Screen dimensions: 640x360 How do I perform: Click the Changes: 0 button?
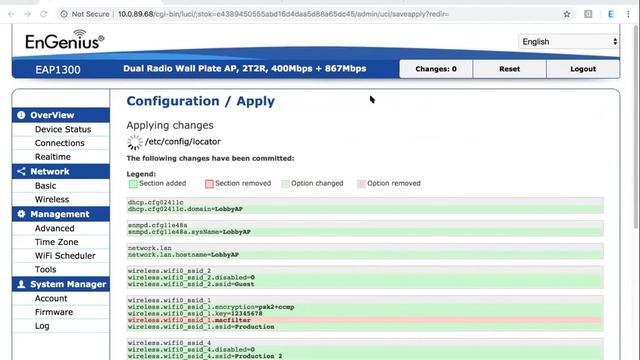pos(436,69)
